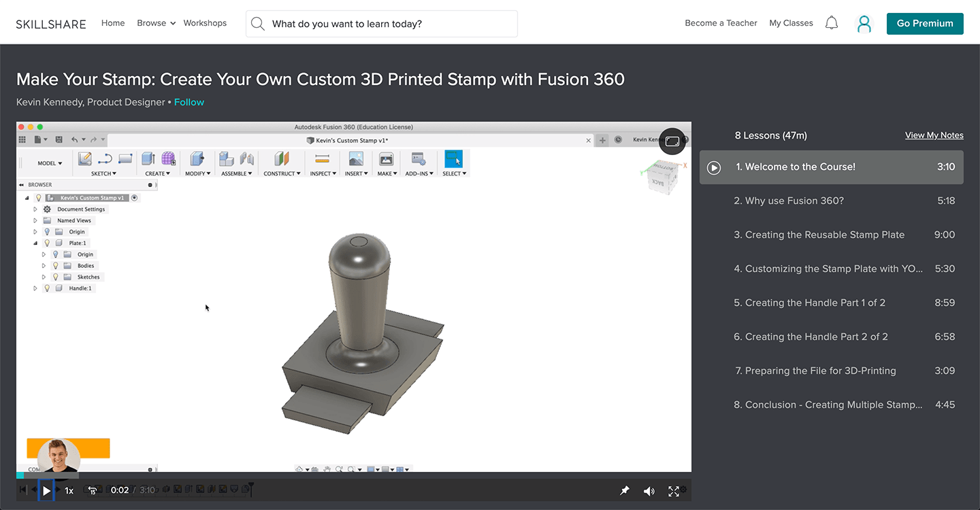
Task: Click the blue Select tool icon
Action: (x=453, y=159)
